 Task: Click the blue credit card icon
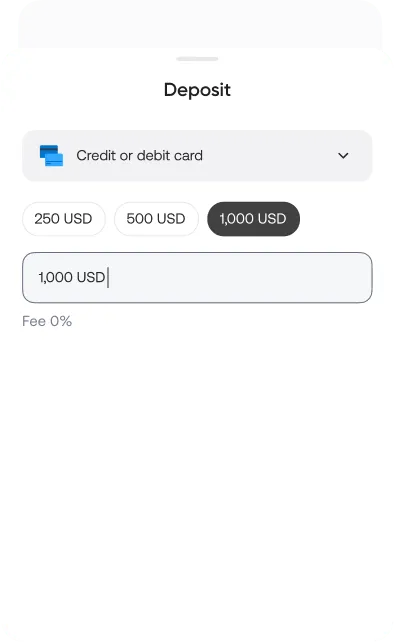click(x=51, y=156)
